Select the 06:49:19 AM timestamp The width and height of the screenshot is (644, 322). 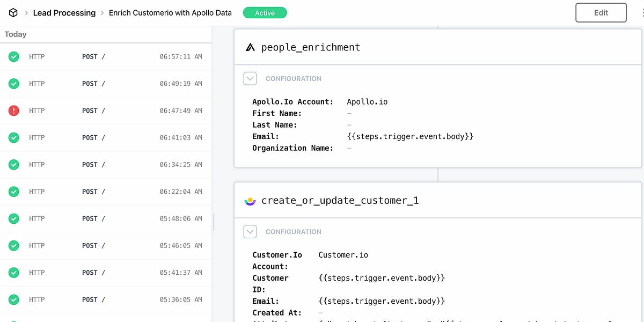click(x=181, y=83)
